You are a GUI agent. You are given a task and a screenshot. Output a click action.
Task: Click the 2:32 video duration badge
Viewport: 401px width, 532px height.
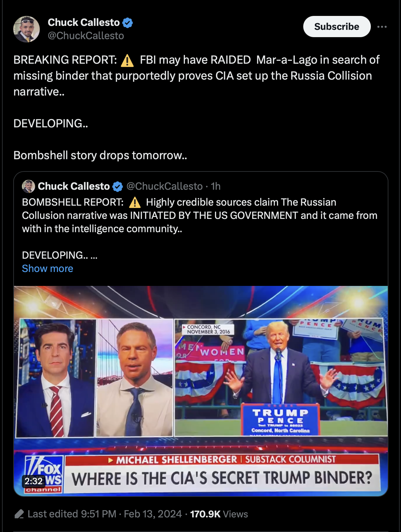[33, 481]
